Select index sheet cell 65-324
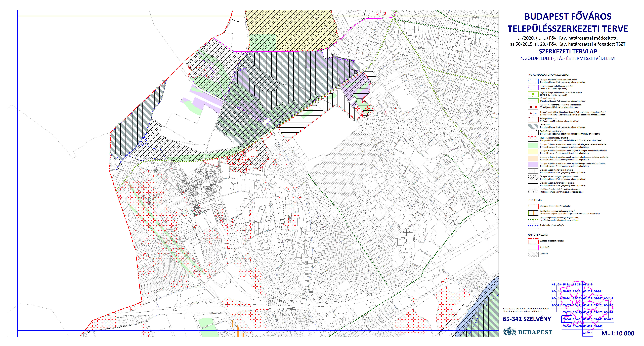The image size is (644, 346). coord(567,312)
